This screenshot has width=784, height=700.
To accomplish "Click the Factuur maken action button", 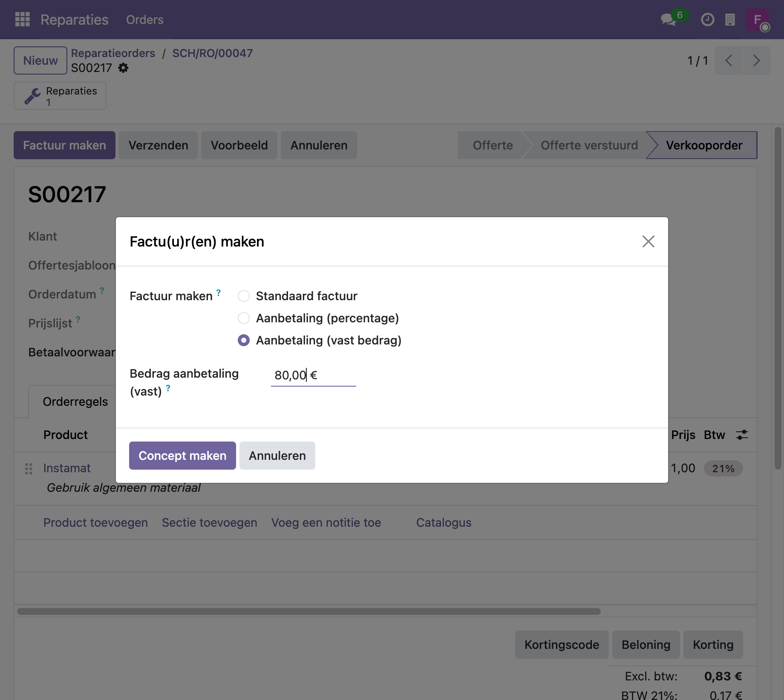I will (64, 145).
